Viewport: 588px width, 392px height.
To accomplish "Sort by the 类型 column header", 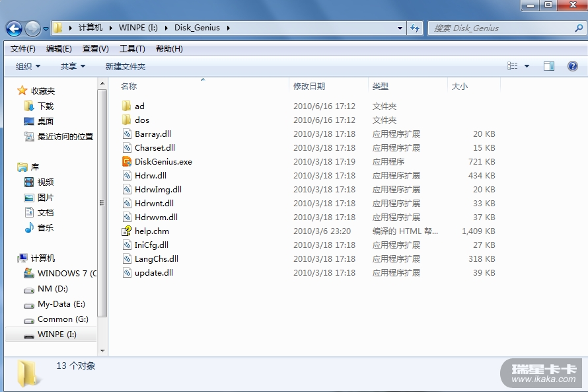I will (381, 87).
